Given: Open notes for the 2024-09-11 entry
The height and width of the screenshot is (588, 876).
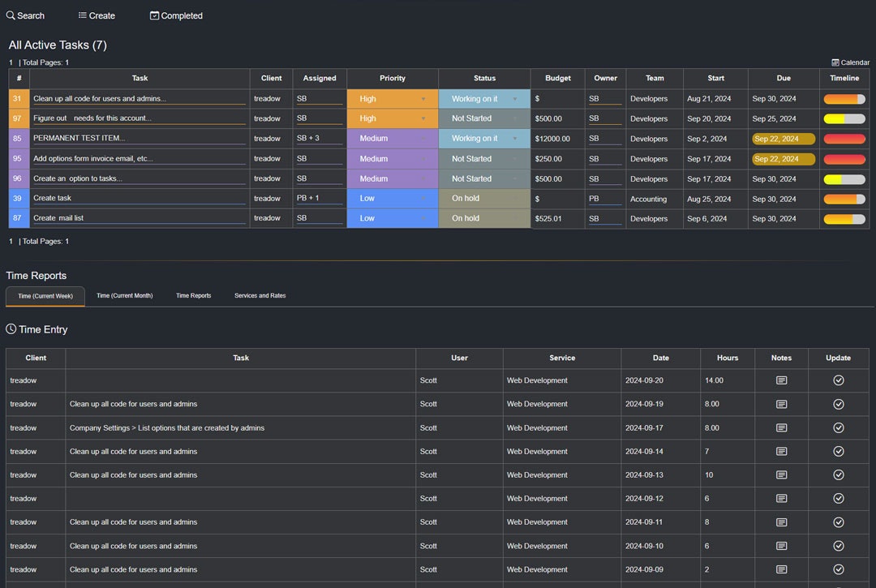Looking at the screenshot, I should pyautogui.click(x=782, y=522).
